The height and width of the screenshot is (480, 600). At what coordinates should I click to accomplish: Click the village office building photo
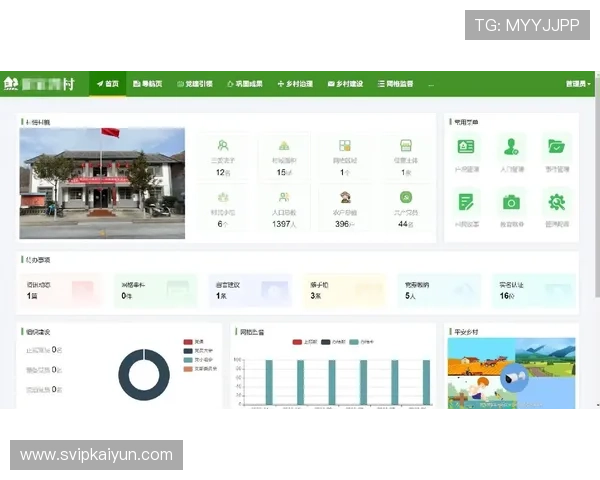tap(102, 183)
